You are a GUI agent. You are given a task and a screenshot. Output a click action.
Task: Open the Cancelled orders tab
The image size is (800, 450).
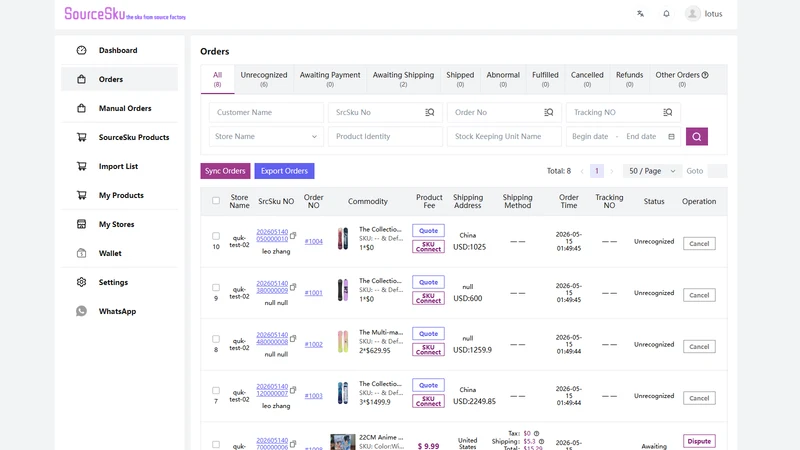tap(587, 79)
